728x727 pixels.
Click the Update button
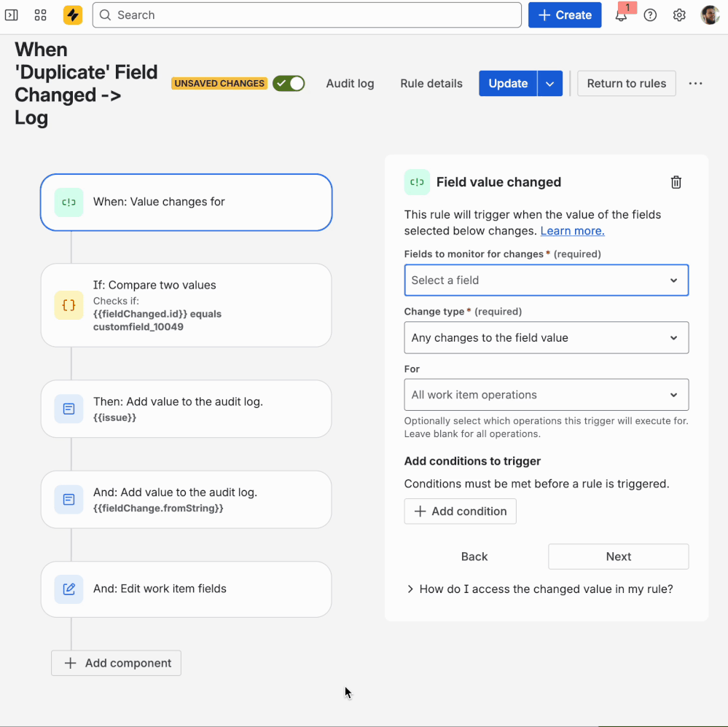pyautogui.click(x=508, y=84)
